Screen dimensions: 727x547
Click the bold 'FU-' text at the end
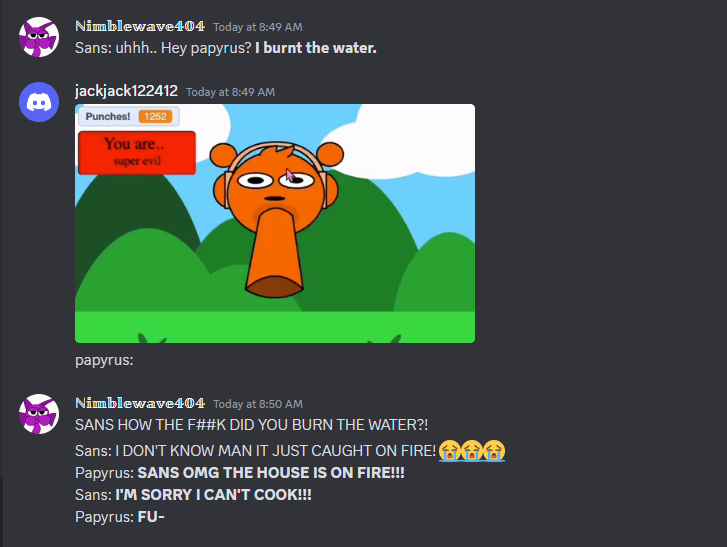click(x=151, y=517)
